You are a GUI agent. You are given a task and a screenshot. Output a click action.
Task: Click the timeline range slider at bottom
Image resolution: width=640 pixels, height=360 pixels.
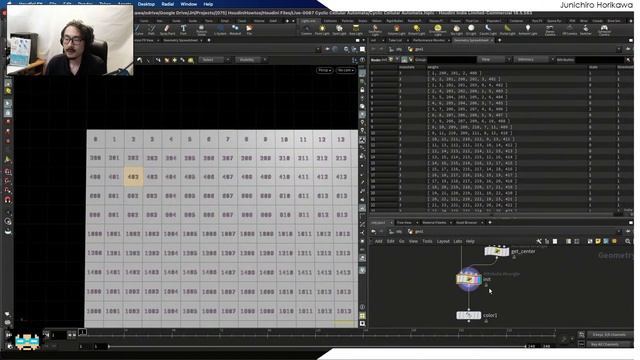coord(318,346)
